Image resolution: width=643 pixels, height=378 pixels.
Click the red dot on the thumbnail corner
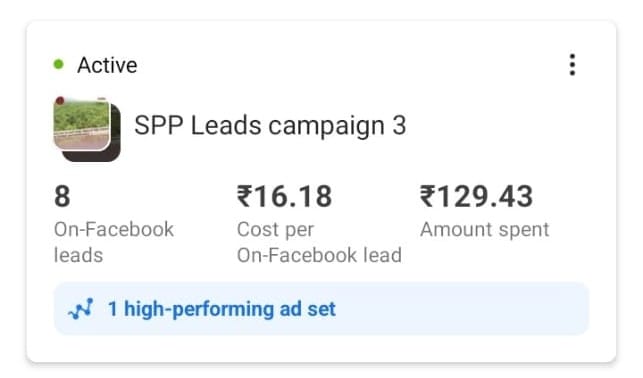[x=60, y=100]
